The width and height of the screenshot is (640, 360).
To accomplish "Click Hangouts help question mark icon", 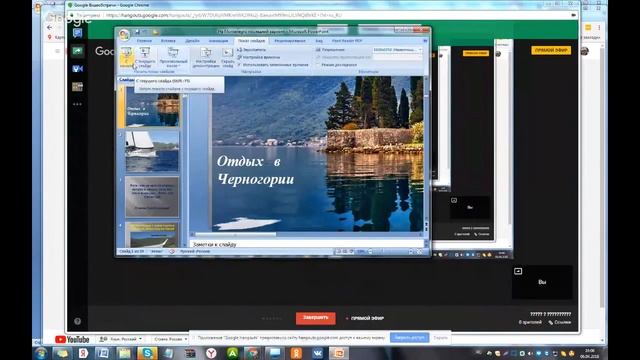I will pos(78,321).
